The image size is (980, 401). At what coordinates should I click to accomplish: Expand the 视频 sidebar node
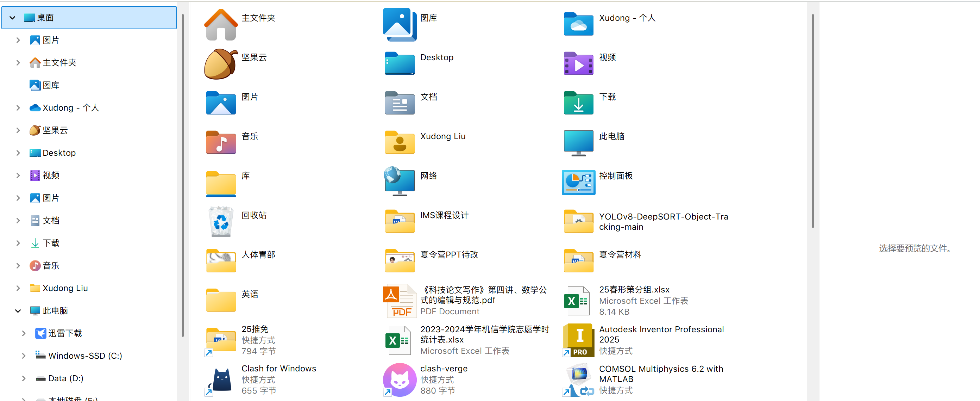point(18,175)
